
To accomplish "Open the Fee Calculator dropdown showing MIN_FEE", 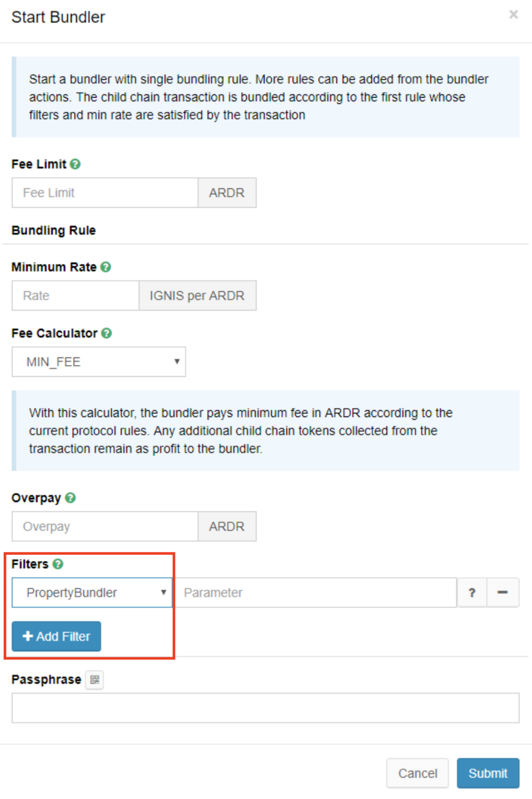I will point(98,361).
